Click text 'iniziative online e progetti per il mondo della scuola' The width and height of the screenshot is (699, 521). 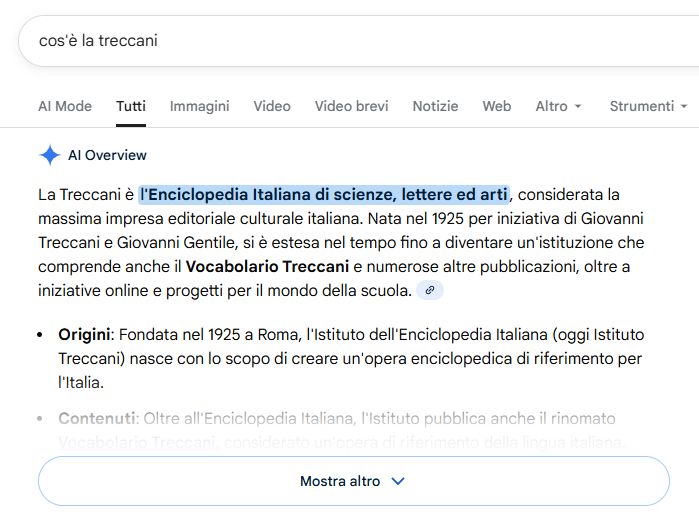pos(225,291)
